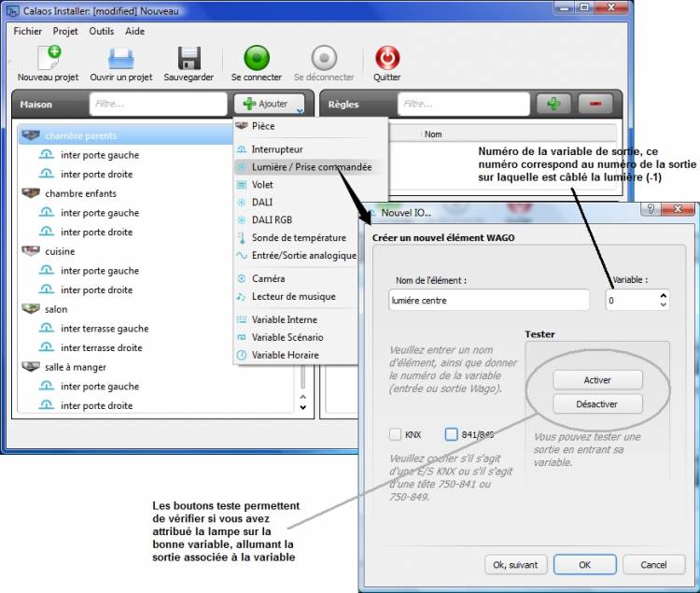Screen dimensions: 700x593
Task: Open a project with Ouvrir un projet
Action: point(121,58)
